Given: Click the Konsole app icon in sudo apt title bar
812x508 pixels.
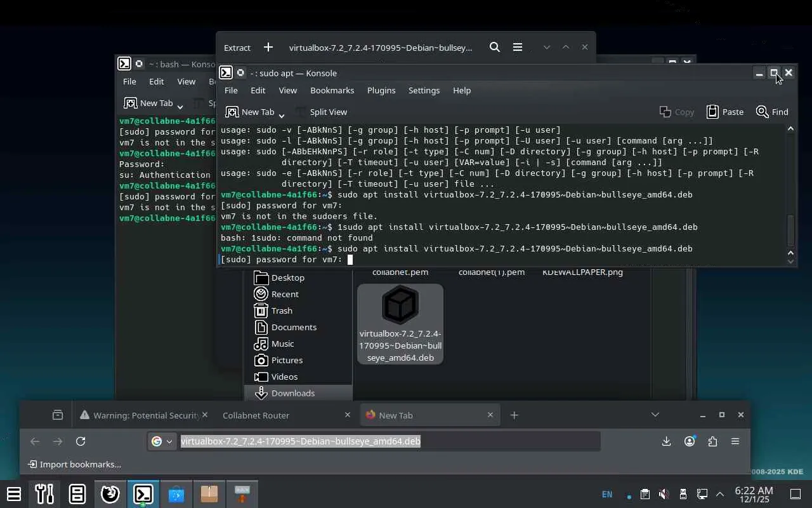Looking at the screenshot, I should pos(226,73).
